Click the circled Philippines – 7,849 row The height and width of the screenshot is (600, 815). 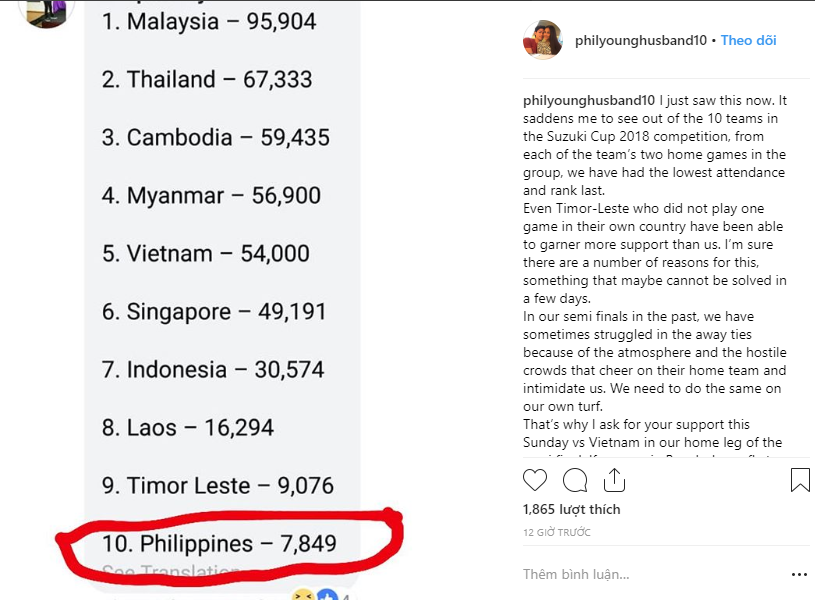click(219, 544)
